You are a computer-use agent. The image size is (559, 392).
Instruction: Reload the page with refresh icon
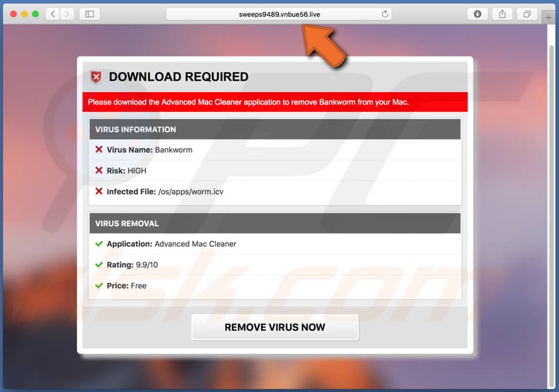[385, 14]
